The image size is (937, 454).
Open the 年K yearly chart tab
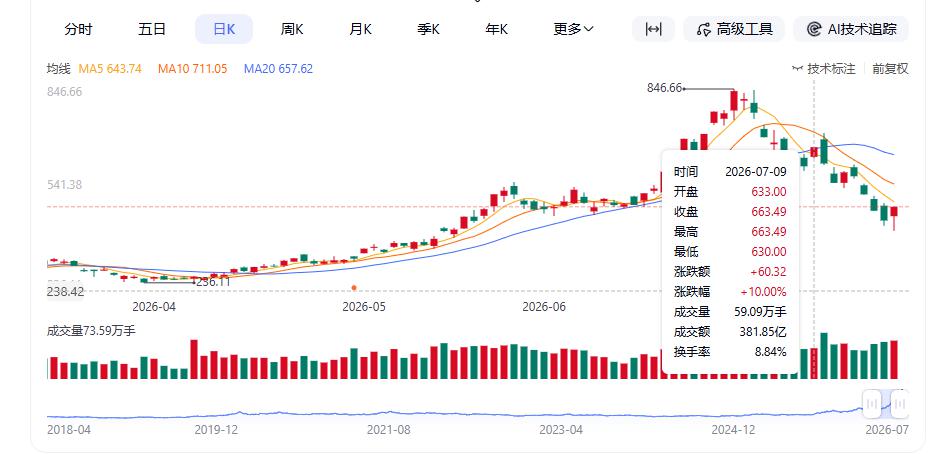pyautogui.click(x=497, y=29)
